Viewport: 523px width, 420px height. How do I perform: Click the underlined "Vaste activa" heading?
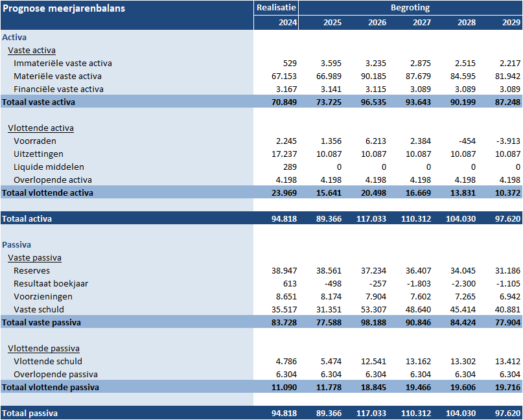32,50
